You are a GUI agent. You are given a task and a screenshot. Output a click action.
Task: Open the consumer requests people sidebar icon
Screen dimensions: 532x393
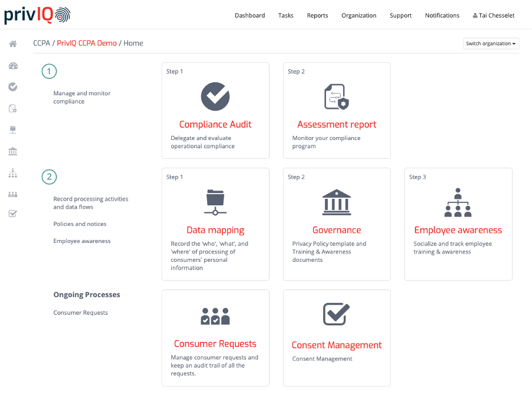(13, 194)
